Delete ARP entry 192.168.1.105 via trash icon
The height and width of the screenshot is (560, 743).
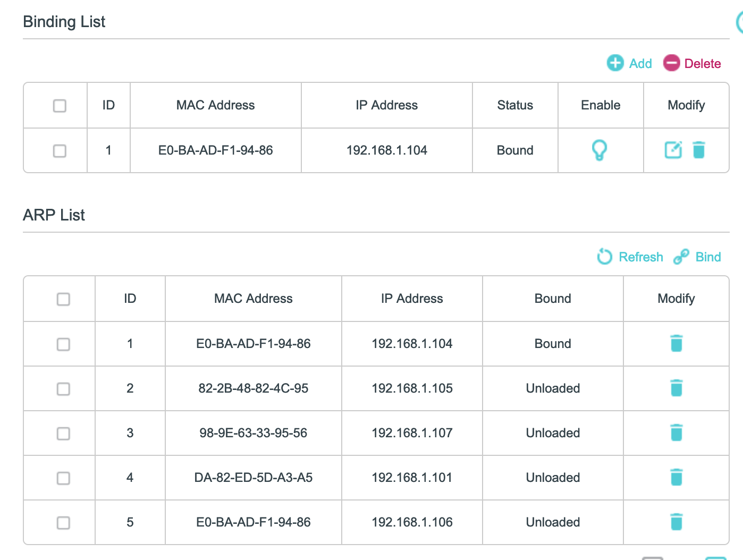click(x=676, y=388)
